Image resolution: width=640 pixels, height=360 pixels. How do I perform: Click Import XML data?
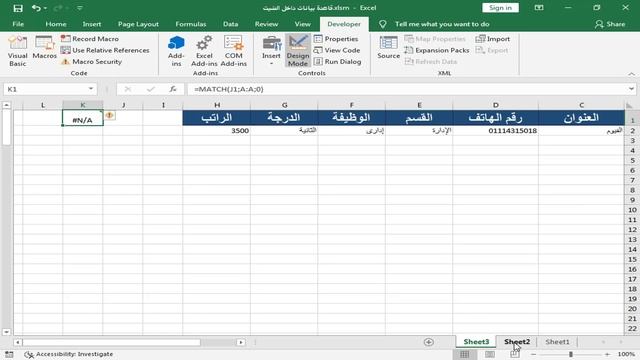tap(493, 39)
